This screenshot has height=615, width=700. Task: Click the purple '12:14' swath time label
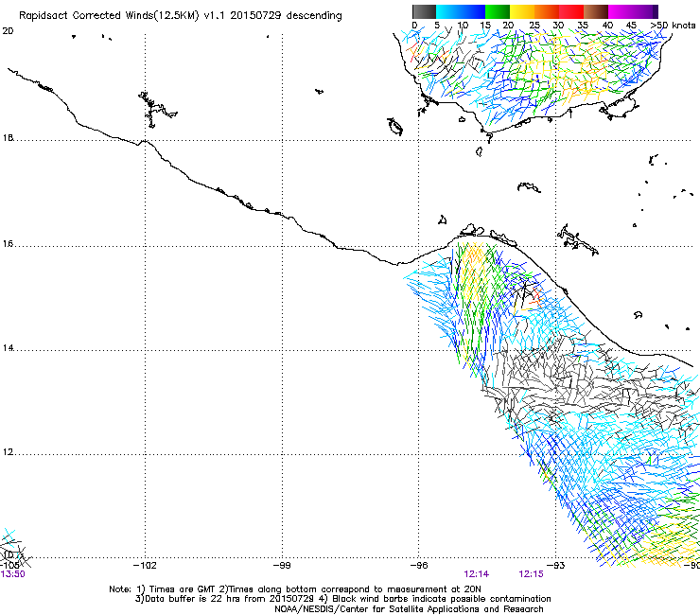tap(477, 574)
